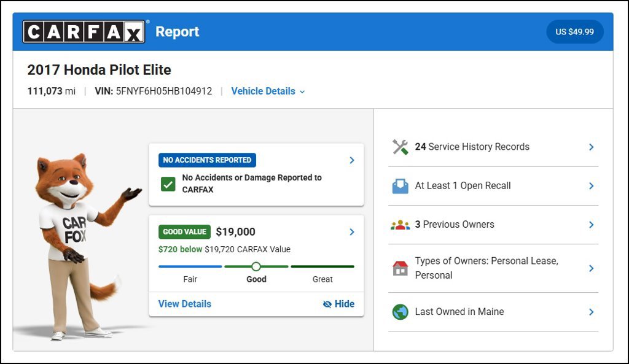Screen dimensions: 629x364
Task: Open the No Accidents Reported card chevron
Action: [352, 160]
